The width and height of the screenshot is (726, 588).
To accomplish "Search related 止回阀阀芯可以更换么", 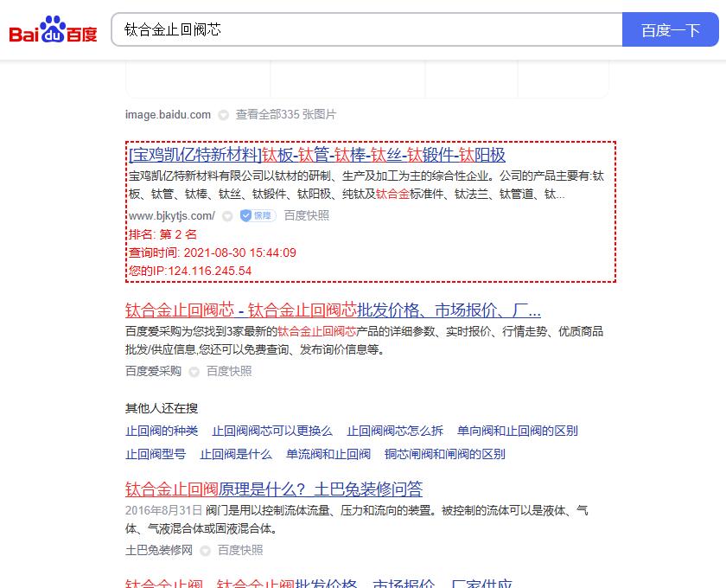I will tap(271, 431).
